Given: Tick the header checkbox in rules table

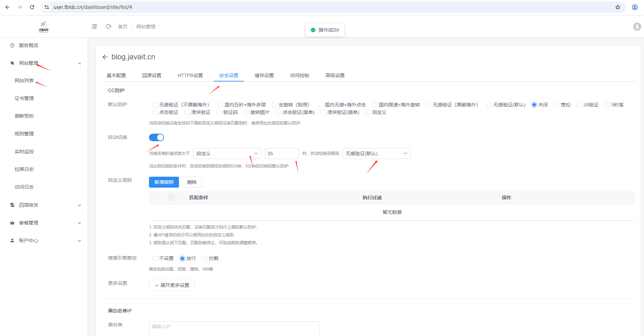Looking at the screenshot, I should pos(171,198).
